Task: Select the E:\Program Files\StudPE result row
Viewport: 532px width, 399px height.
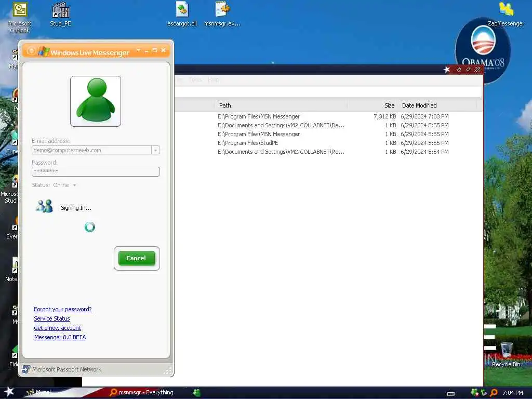Action: click(x=328, y=143)
